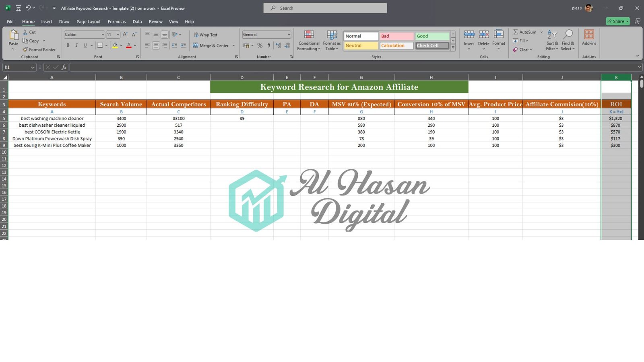This screenshot has height=362, width=644.
Task: Expand the cell Styles gallery
Action: pyautogui.click(x=453, y=47)
